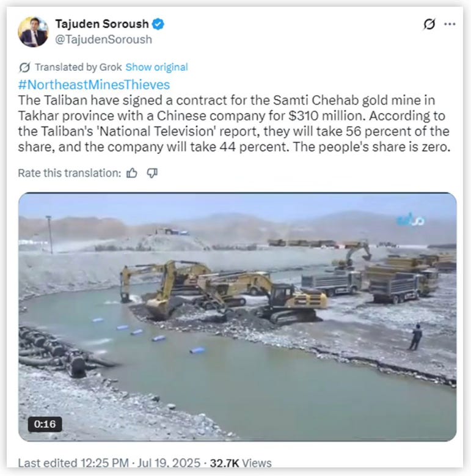The width and height of the screenshot is (471, 476).
Task: Open the #NortheastMinesThieves hashtag
Action: [94, 85]
